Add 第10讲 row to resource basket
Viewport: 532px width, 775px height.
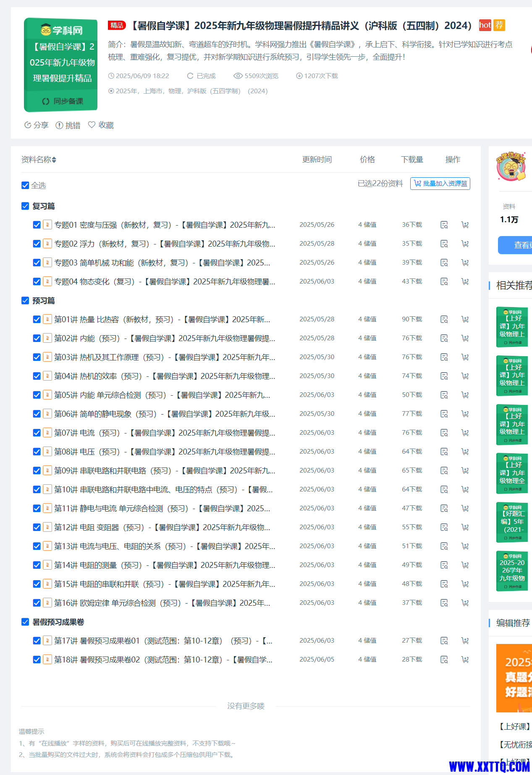(x=465, y=489)
